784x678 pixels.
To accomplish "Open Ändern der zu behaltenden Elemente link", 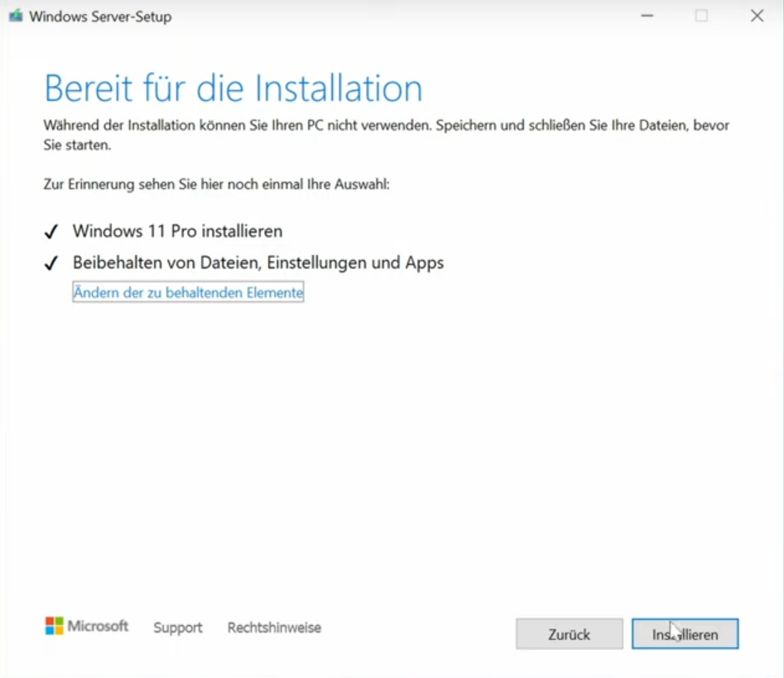I will click(188, 292).
